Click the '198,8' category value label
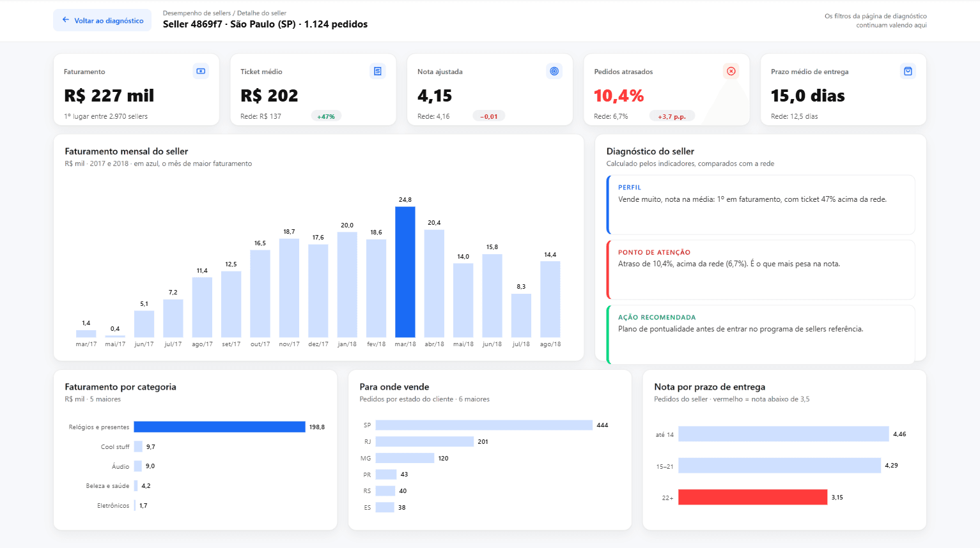 317,427
